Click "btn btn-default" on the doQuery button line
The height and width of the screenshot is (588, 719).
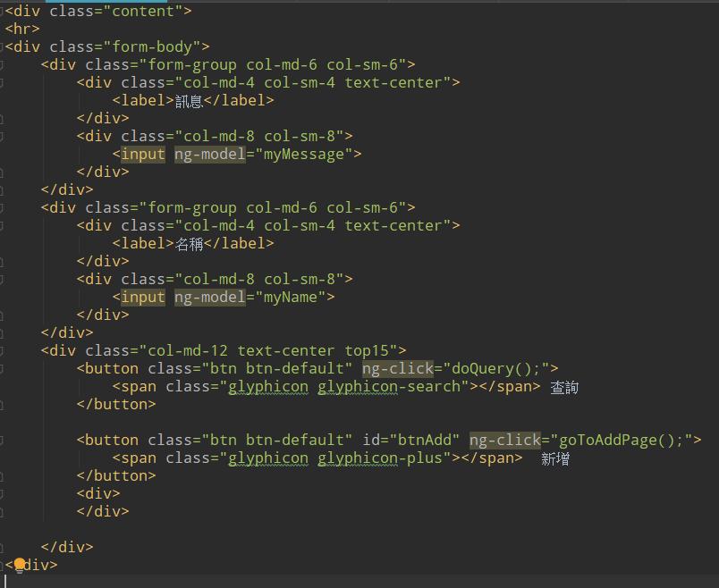(x=277, y=368)
